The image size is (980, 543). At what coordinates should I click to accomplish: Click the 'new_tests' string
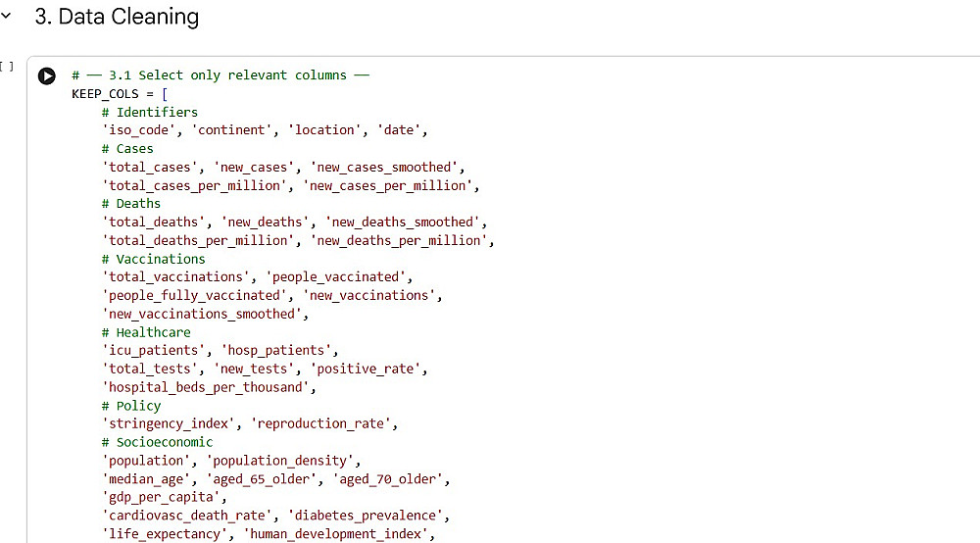pyautogui.click(x=254, y=369)
